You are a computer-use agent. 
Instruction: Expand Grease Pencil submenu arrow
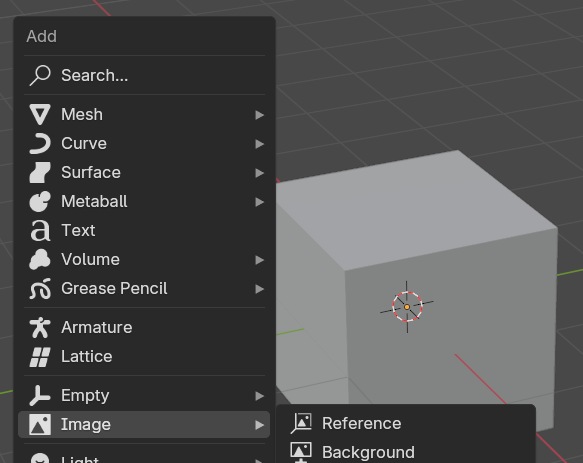260,289
